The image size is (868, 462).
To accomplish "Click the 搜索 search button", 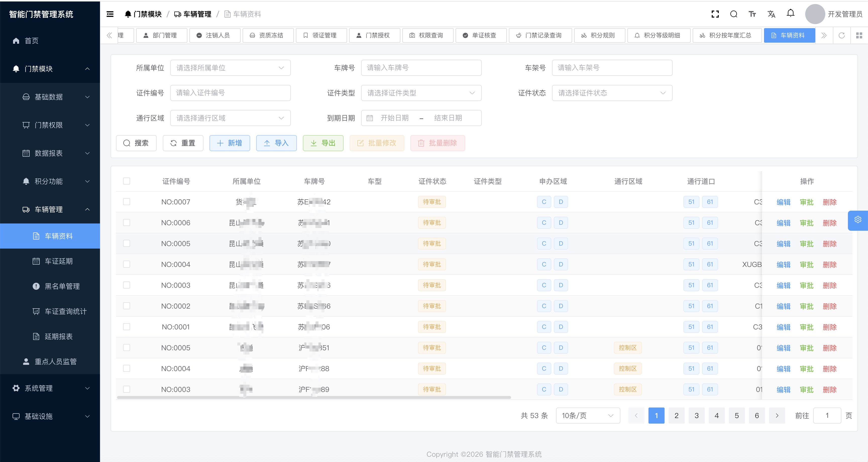I will pyautogui.click(x=136, y=143).
